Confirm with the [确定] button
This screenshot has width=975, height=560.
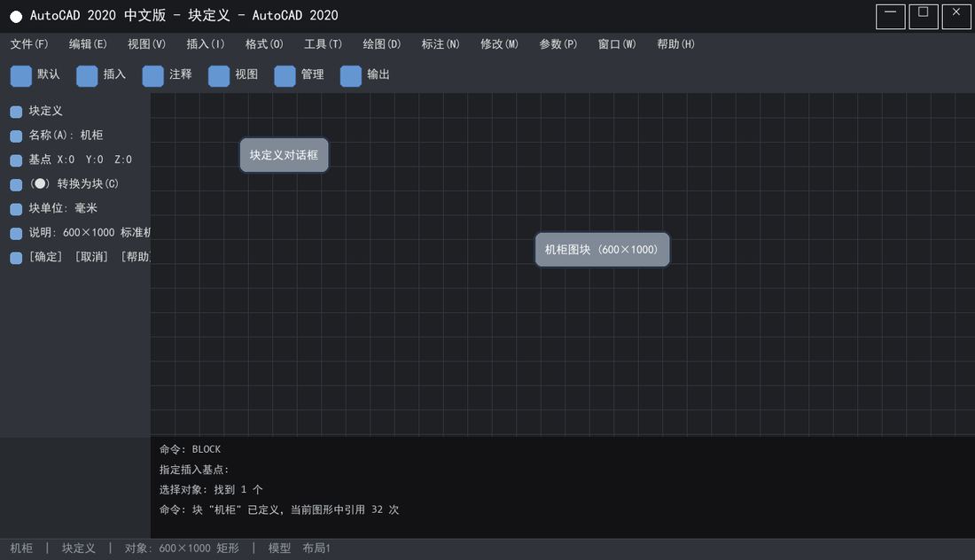coord(45,257)
